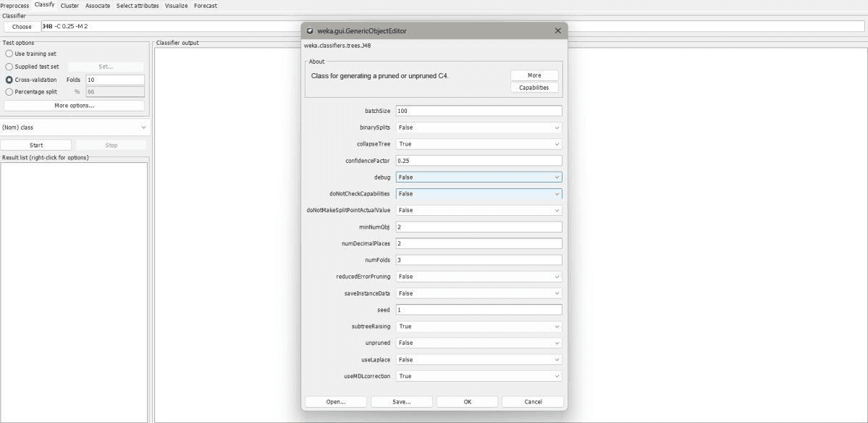868x423 pixels.
Task: Open the (Nom) class attribute dropdown
Action: coord(75,127)
